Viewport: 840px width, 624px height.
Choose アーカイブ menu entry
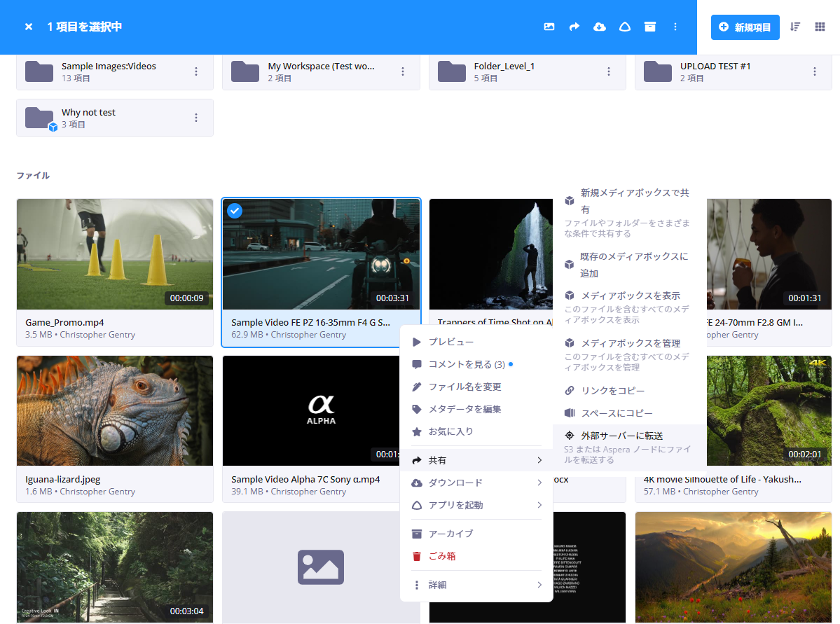476,534
